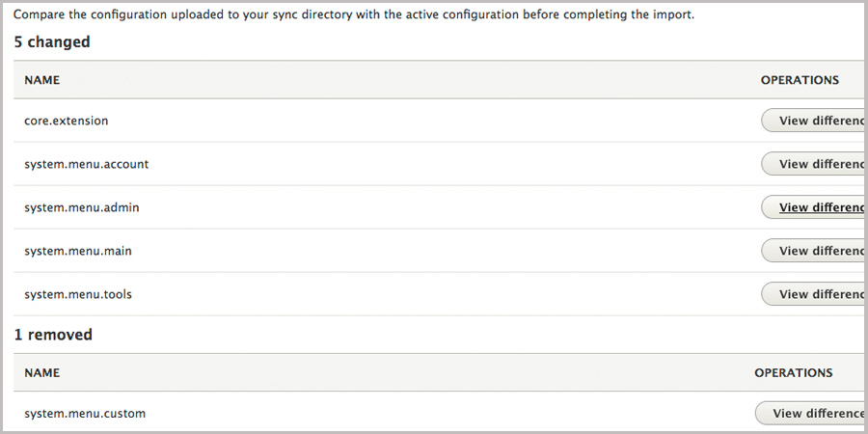
Task: Select system.menu.tools config name
Action: [78, 294]
